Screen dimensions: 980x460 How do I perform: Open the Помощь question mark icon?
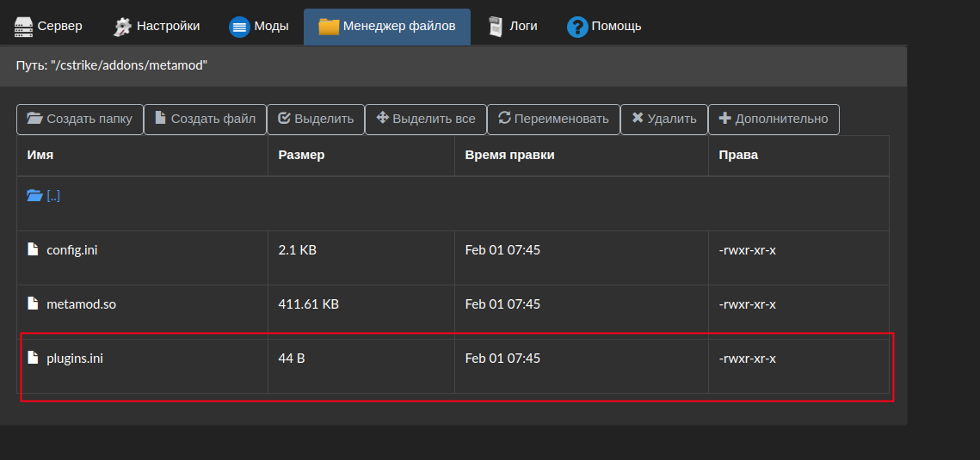[x=577, y=27]
